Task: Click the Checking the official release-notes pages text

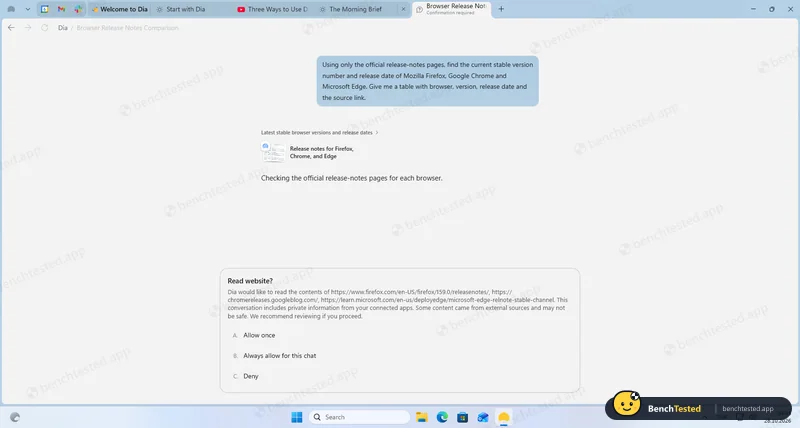Action: 352,178
